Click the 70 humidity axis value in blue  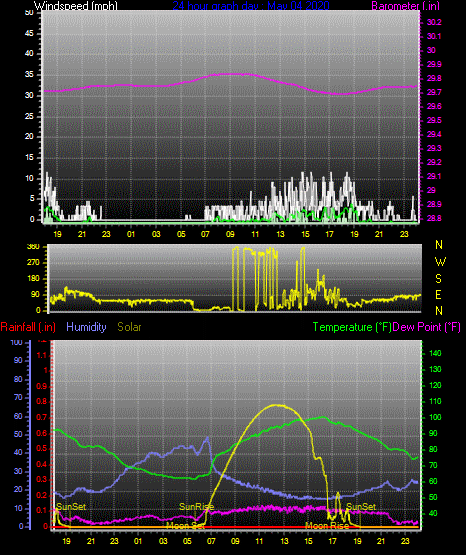[18, 397]
